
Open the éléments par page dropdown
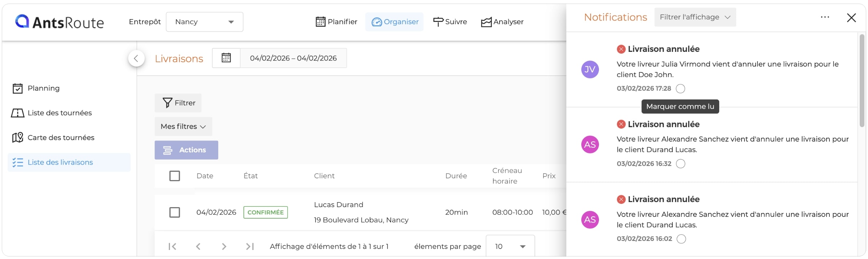[510, 246]
